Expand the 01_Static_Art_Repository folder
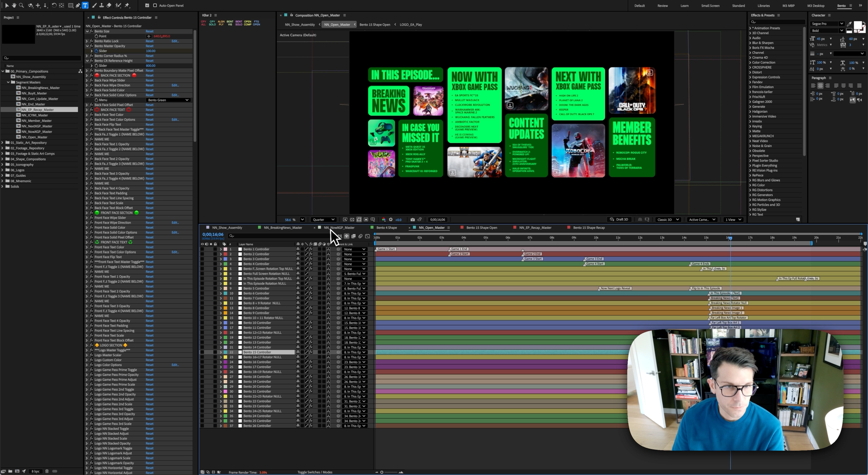Viewport: 868px width, 475px height. [x=3, y=143]
